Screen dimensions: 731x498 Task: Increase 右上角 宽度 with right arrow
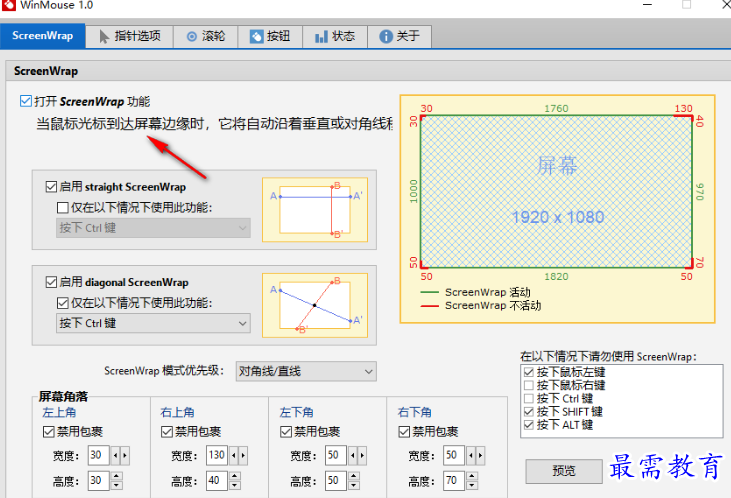[243, 456]
